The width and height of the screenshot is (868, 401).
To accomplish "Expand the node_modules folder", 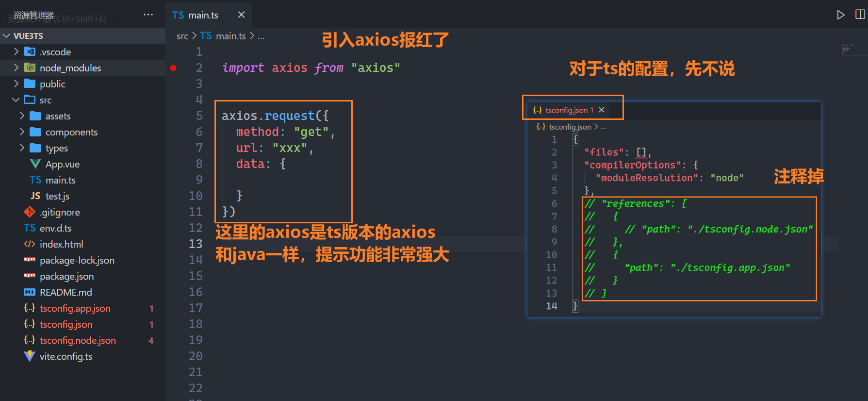I will (16, 68).
